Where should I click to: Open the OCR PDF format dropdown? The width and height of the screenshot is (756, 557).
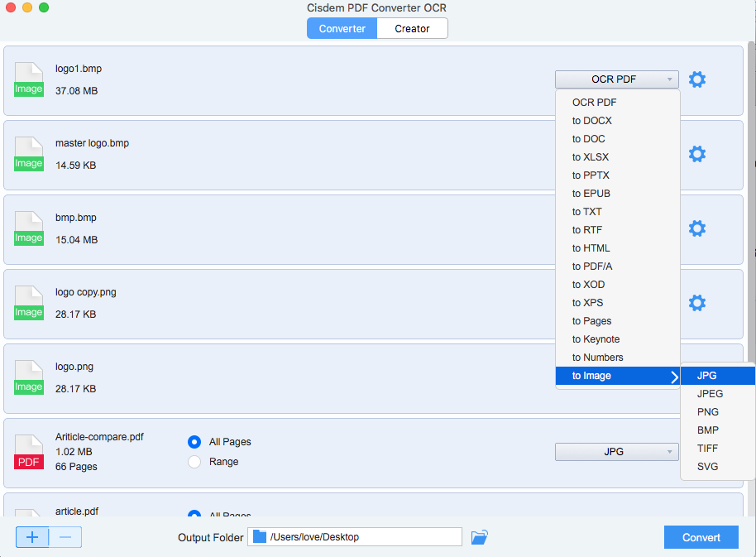point(617,79)
